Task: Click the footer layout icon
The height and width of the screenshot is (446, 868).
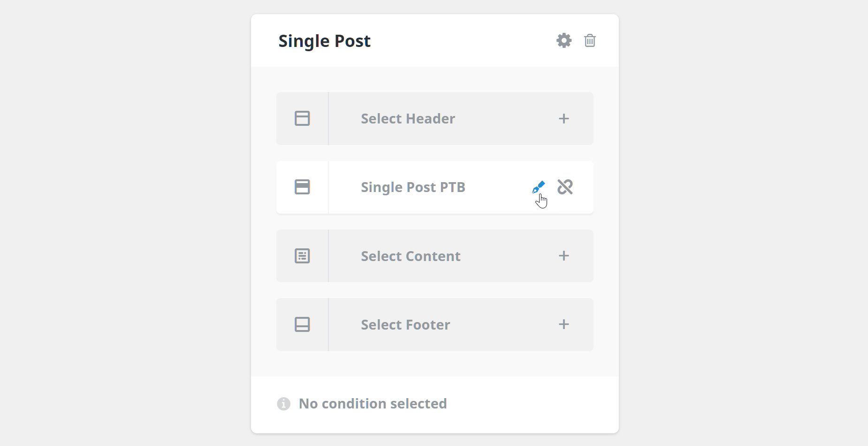Action: tap(302, 324)
